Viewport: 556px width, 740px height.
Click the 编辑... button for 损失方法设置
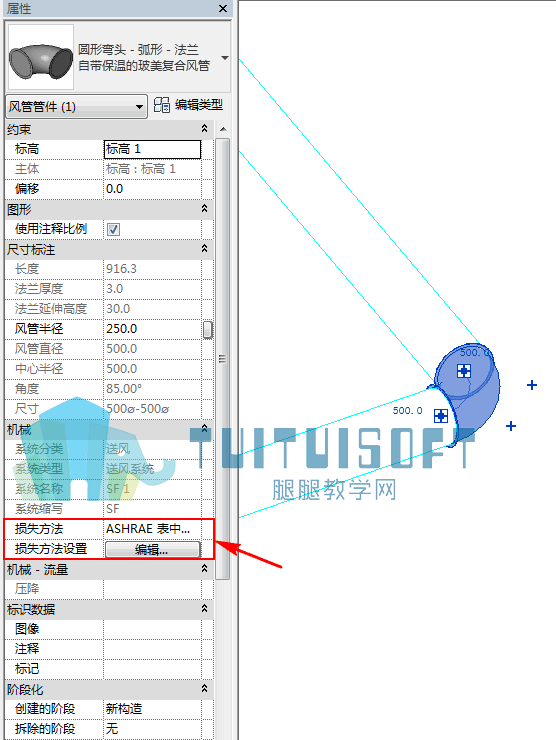click(x=152, y=549)
